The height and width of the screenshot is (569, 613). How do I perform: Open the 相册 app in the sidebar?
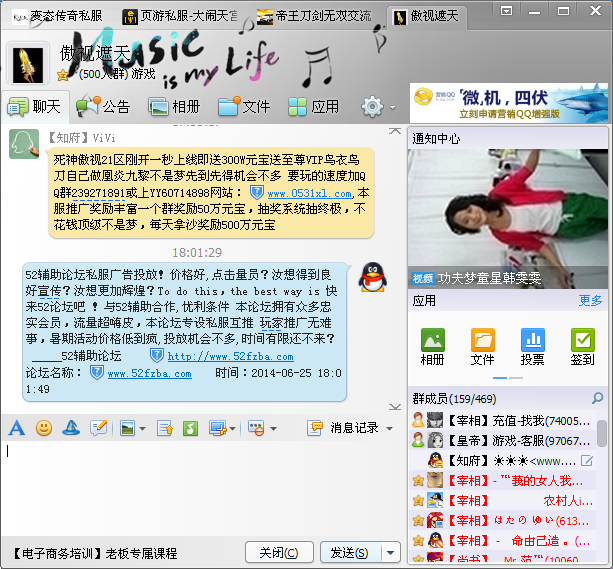pyautogui.click(x=432, y=347)
